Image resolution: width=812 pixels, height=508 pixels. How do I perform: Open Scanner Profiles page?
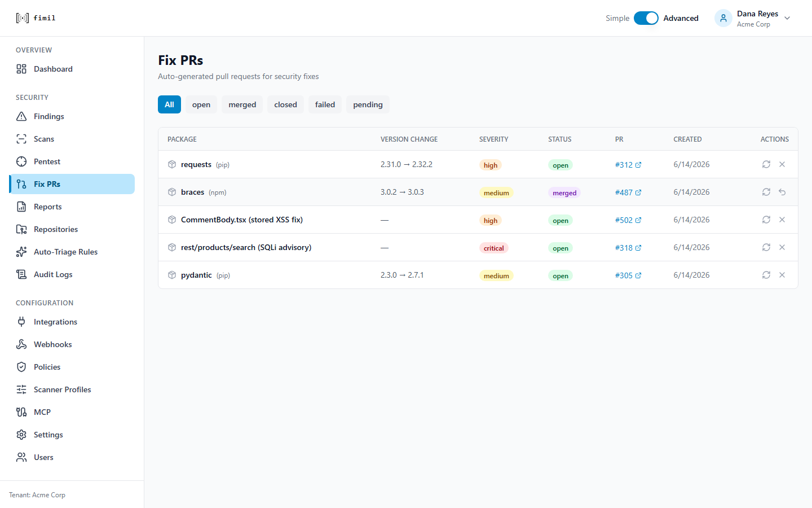click(72, 389)
